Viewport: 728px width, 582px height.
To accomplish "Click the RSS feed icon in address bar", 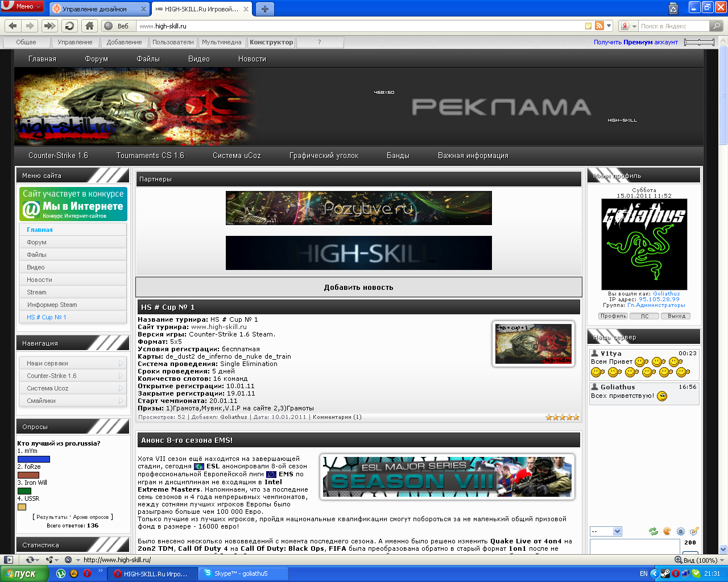I will pos(599,26).
